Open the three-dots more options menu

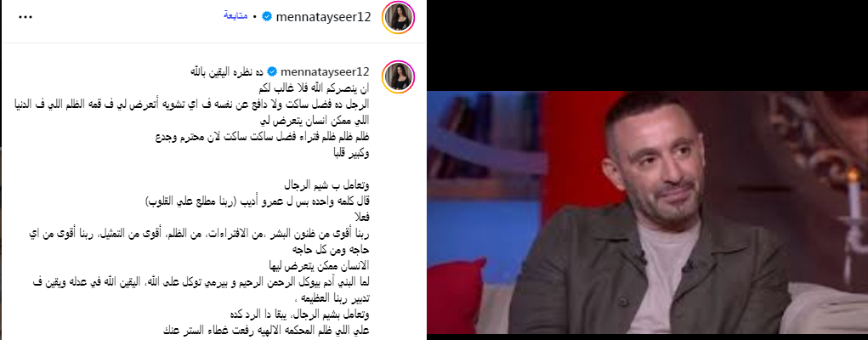pos(26,17)
